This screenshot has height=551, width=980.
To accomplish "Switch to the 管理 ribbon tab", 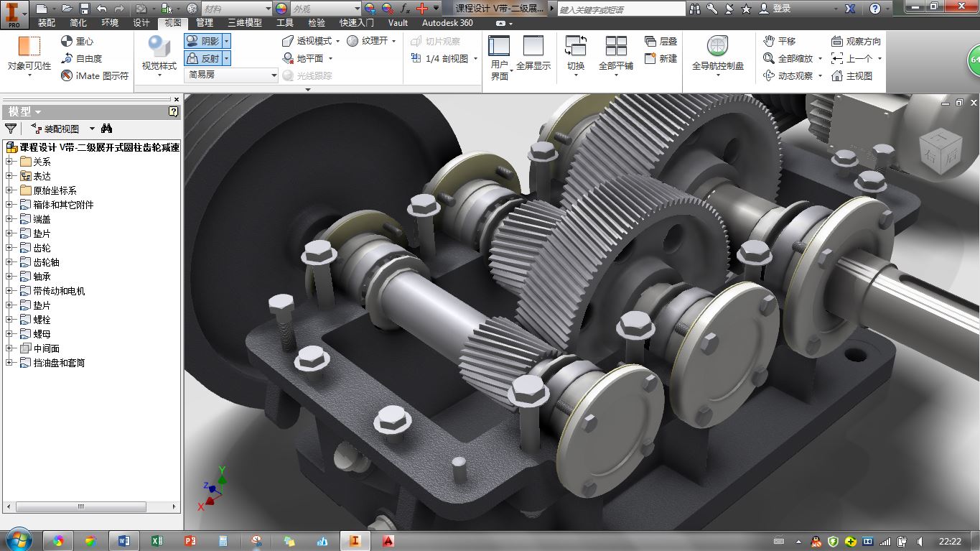I will 205,23.
